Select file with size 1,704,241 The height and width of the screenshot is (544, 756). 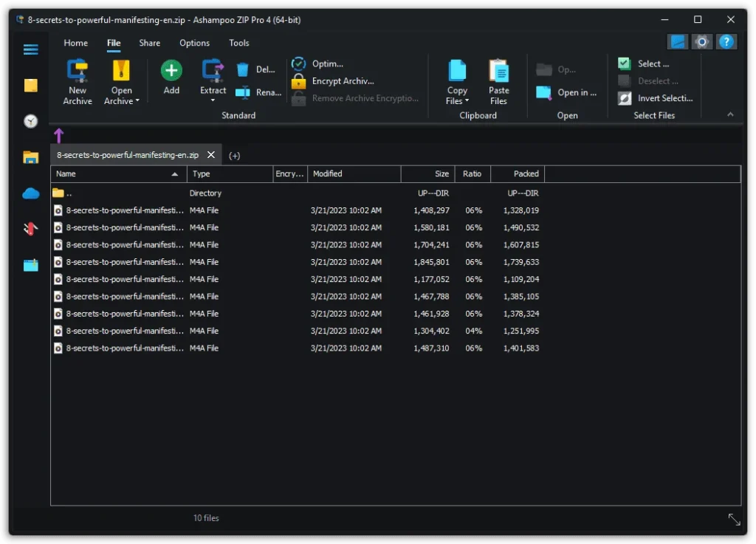[x=298, y=245]
